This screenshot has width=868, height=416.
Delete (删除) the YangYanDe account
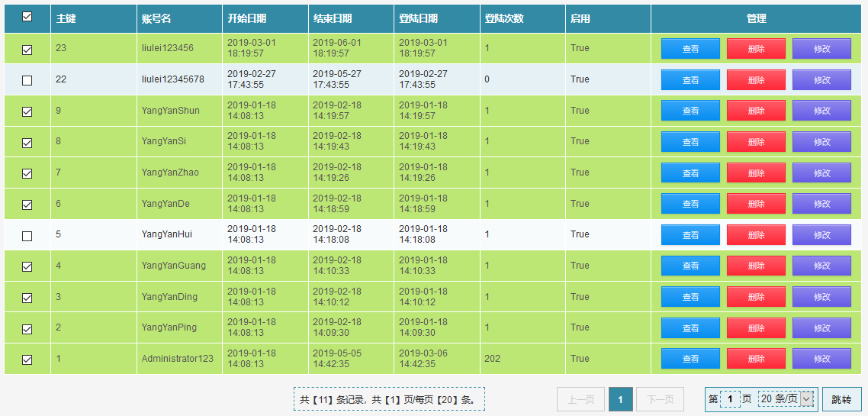click(756, 204)
